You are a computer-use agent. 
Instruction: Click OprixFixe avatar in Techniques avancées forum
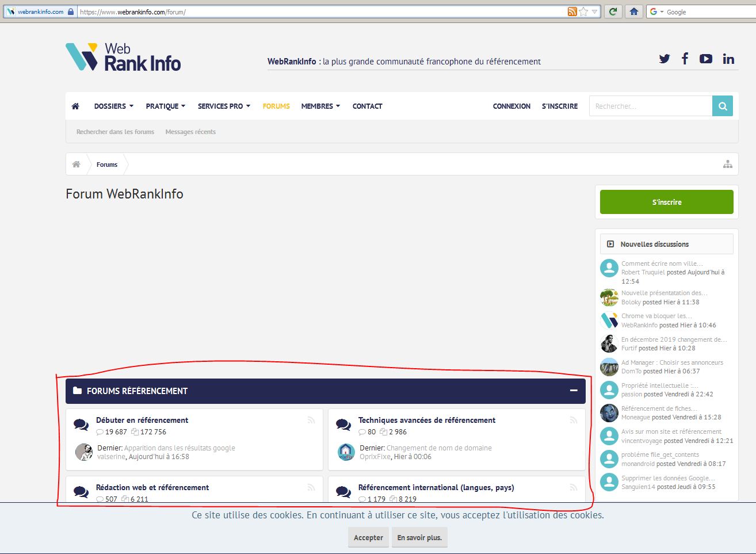click(x=346, y=452)
